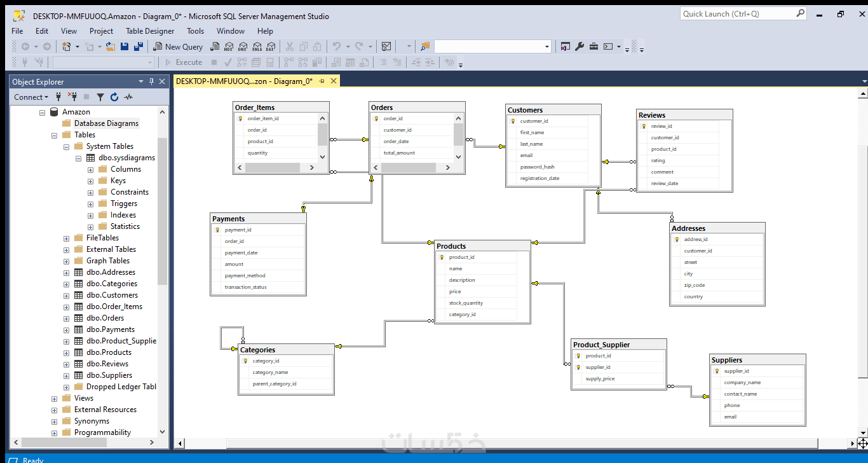Open the Tools menu

[196, 31]
